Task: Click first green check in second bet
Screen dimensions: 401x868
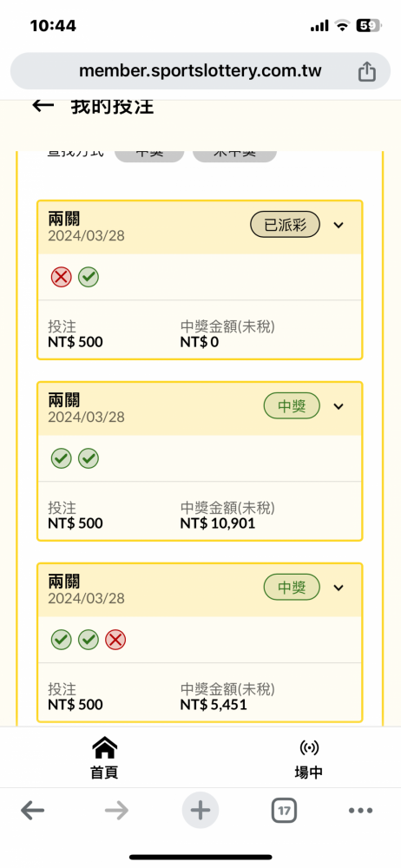Action: [61, 458]
